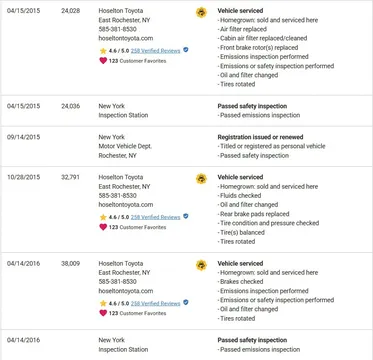Open 258 Verified Reviews link in 04/14/2016 entry
The image size is (373, 360).
point(155,304)
